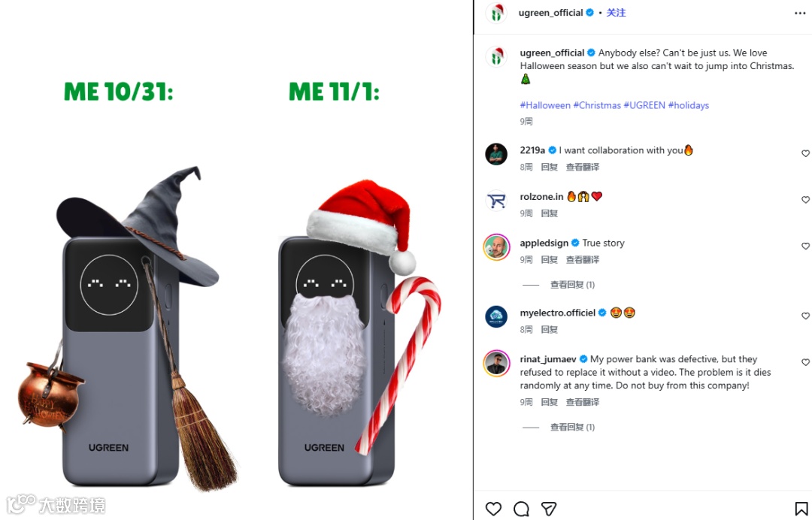Open comments via the speech bubble icon

point(521,509)
